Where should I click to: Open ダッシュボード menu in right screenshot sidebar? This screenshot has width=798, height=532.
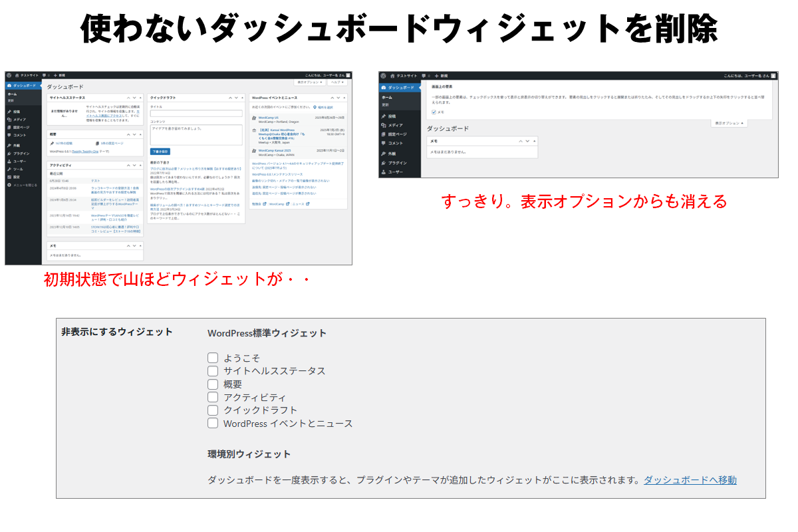click(x=400, y=87)
